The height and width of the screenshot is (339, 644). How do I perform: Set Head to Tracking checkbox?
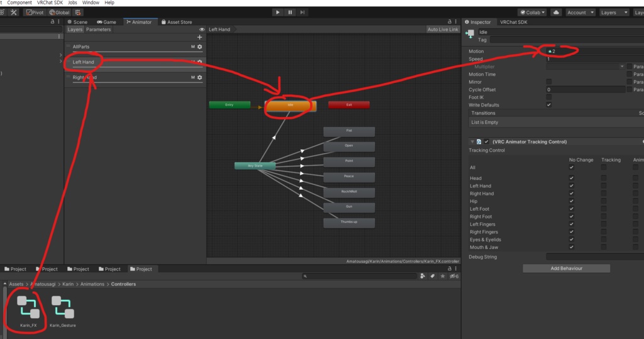click(604, 178)
